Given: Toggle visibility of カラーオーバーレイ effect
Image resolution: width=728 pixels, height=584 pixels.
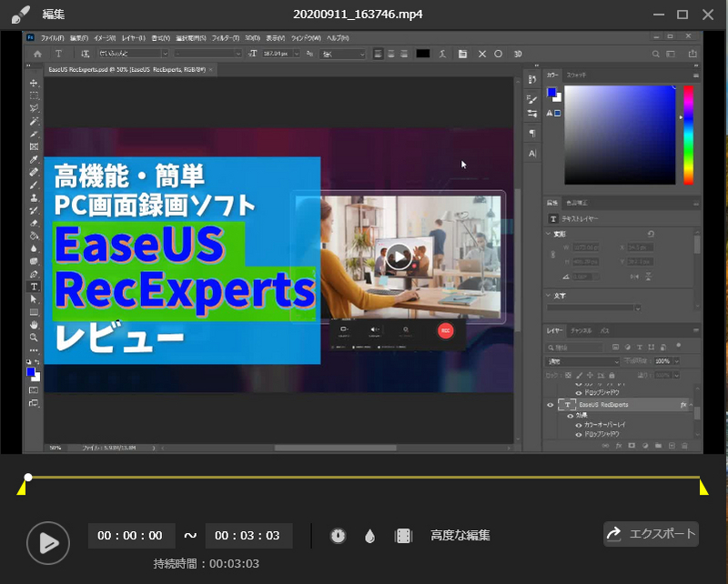Looking at the screenshot, I should 579,425.
